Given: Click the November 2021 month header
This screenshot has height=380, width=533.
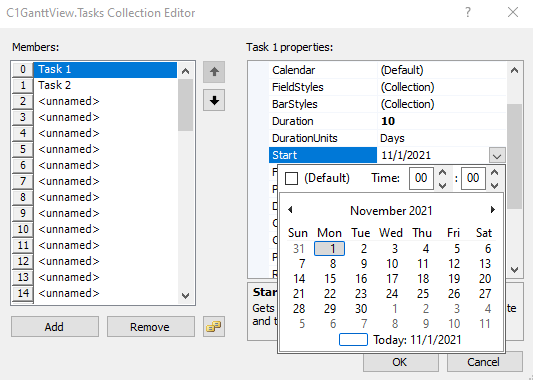Looking at the screenshot, I should [x=391, y=211].
